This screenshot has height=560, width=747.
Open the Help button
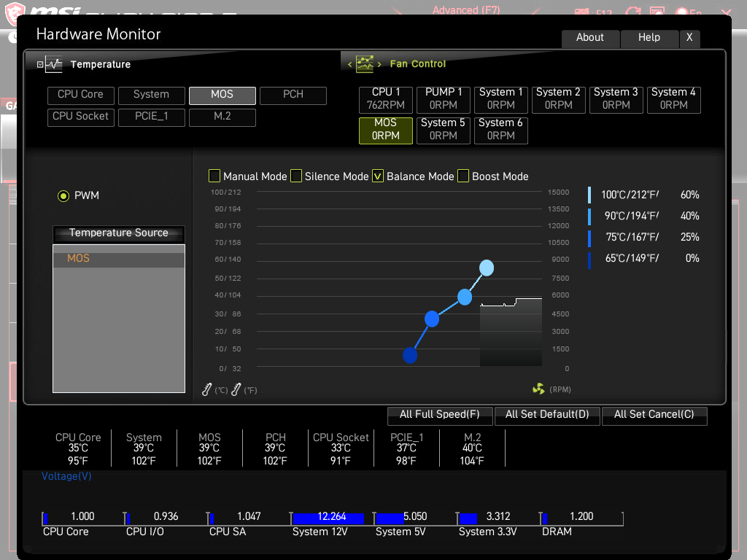649,38
